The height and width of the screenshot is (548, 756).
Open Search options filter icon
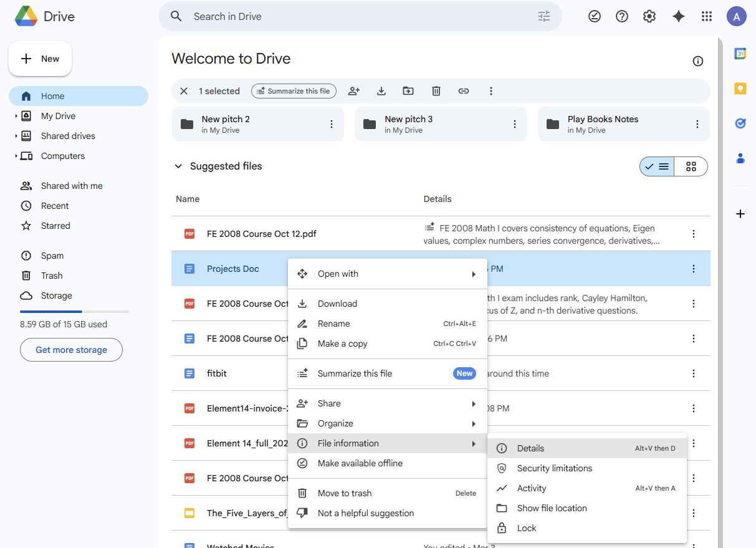click(x=544, y=16)
